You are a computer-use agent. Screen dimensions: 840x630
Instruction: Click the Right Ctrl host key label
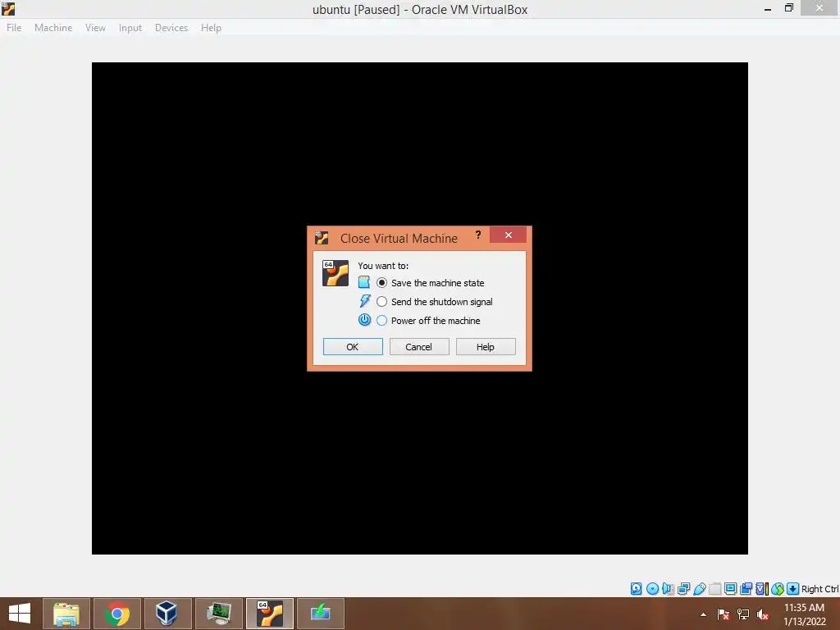point(819,589)
